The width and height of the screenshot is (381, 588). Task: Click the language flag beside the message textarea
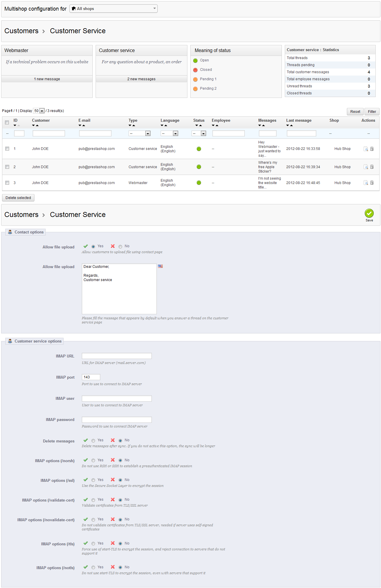160,266
